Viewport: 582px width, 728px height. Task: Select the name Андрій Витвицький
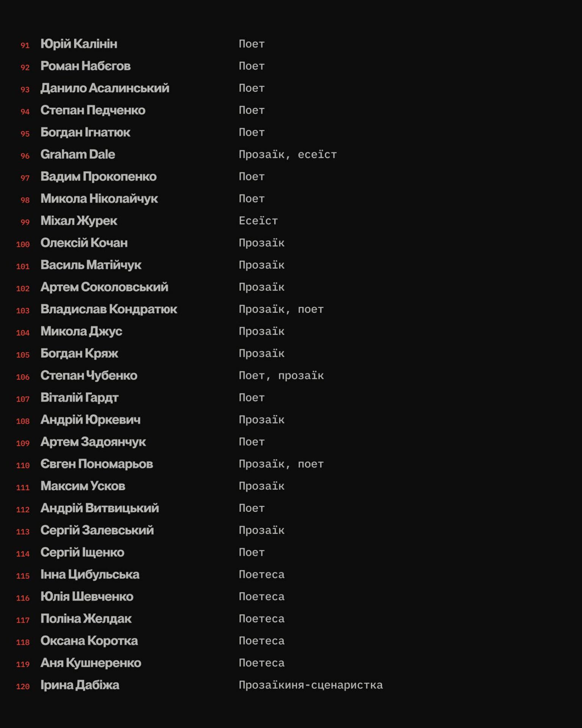[100, 508]
